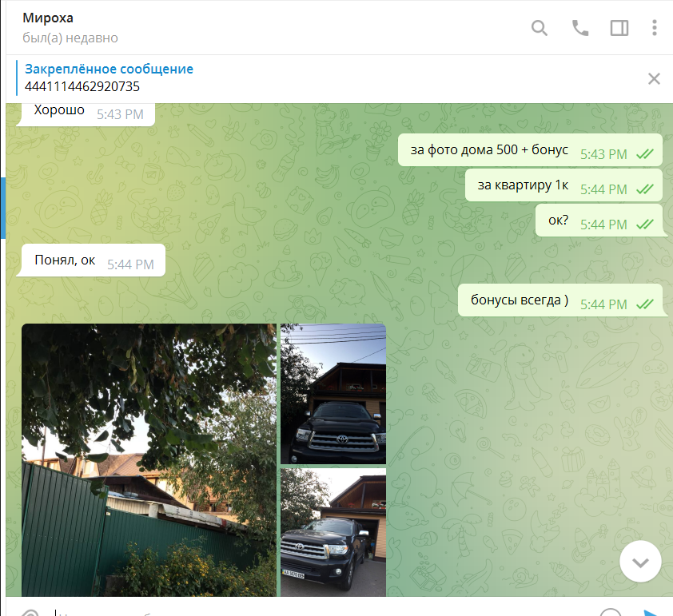Image resolution: width=673 pixels, height=616 pixels.
Task: Open the large photo of the green fence
Action: [149, 459]
